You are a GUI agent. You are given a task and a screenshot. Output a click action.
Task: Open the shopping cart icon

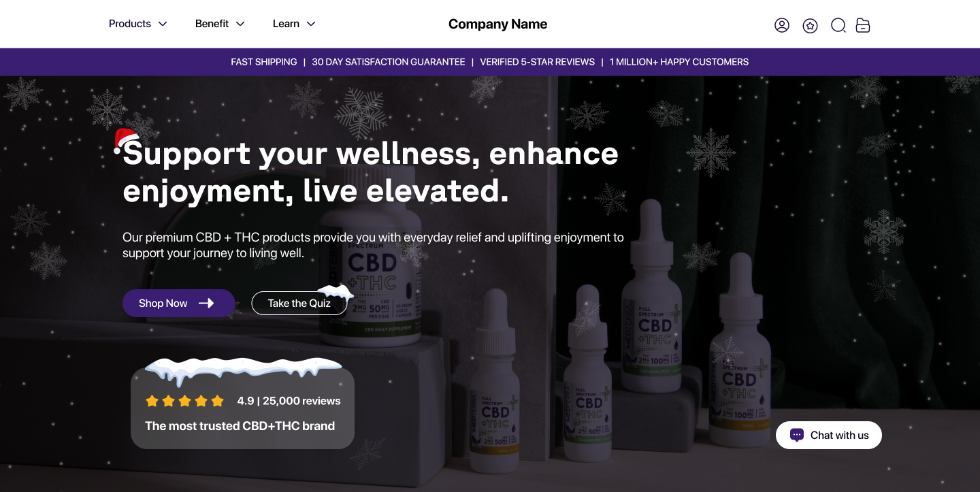point(863,25)
